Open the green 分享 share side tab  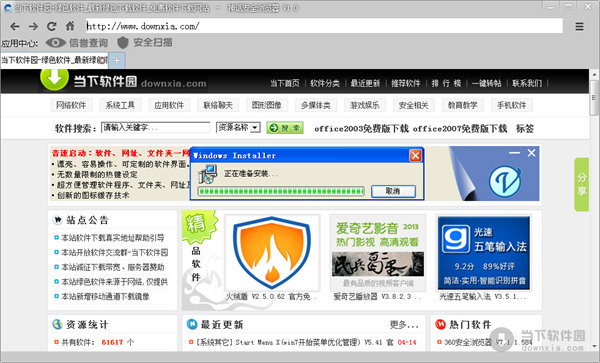pos(581,184)
